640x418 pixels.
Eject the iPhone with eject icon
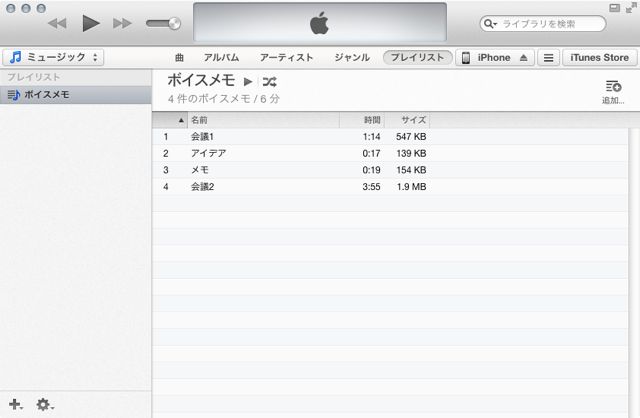pos(524,58)
